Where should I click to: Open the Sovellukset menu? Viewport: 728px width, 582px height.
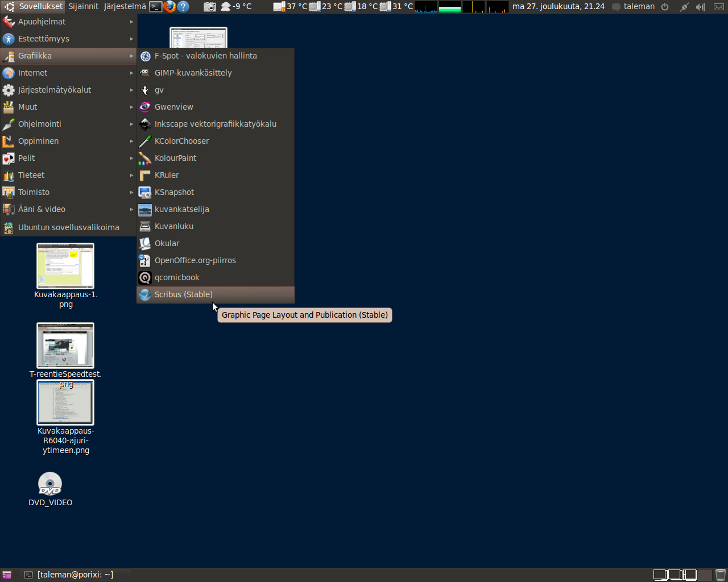pyautogui.click(x=33, y=6)
